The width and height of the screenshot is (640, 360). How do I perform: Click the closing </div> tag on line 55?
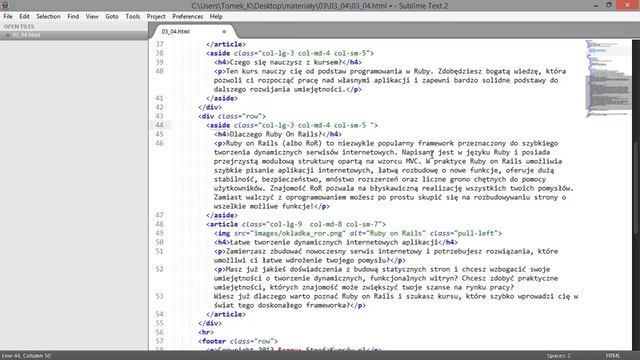(x=210, y=323)
